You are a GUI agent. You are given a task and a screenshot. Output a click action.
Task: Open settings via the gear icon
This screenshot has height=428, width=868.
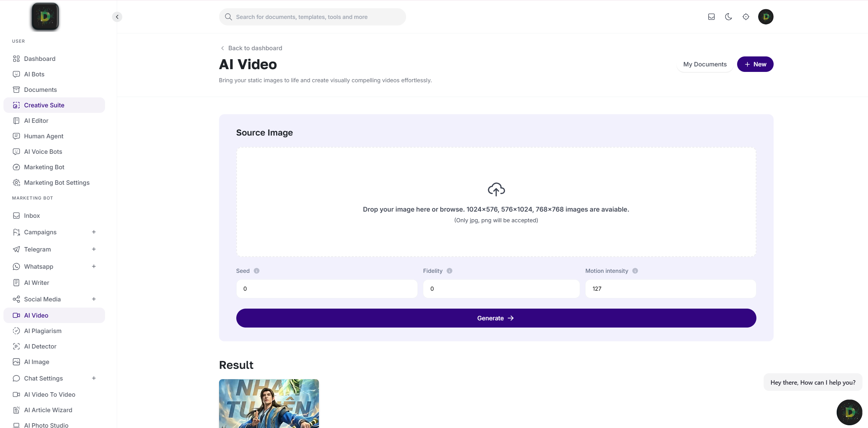point(746,17)
